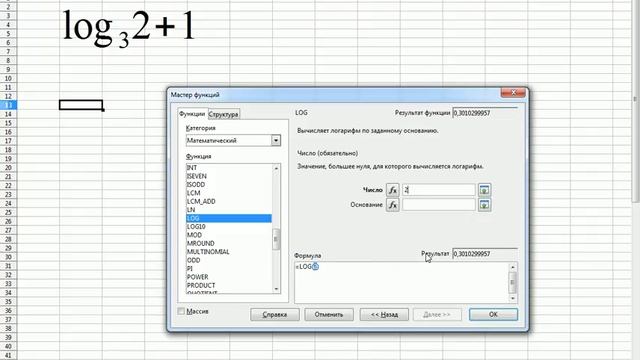Screen dimensions: 640x360
Task: Select MULTINOMIAL in the function list
Action: point(229,252)
